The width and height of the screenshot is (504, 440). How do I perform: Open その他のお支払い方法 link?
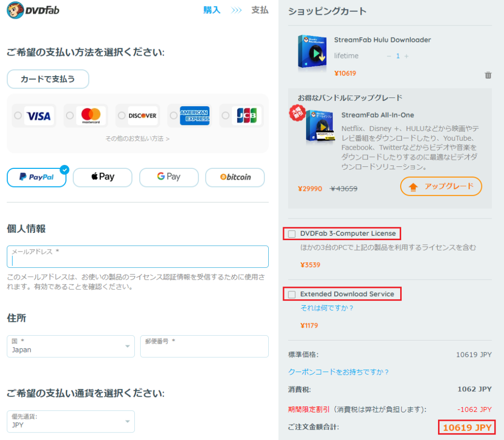click(x=138, y=138)
